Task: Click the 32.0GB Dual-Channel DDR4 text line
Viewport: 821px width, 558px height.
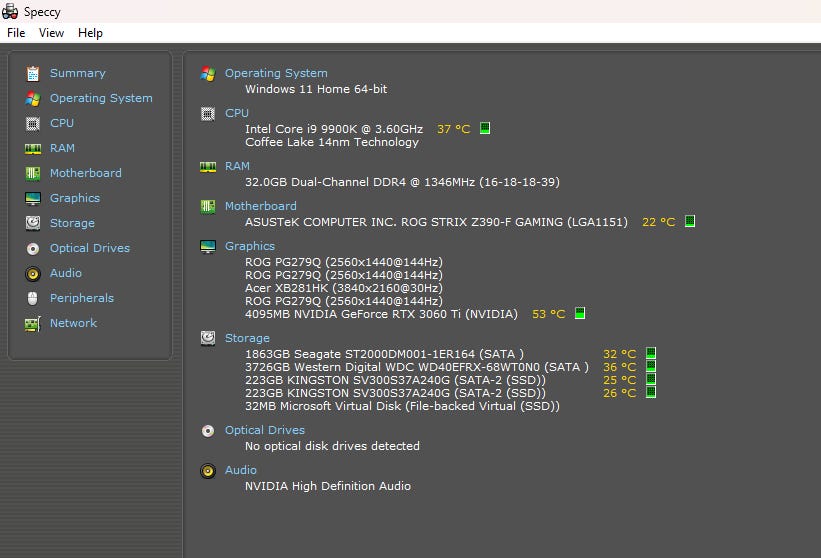Action: click(402, 182)
